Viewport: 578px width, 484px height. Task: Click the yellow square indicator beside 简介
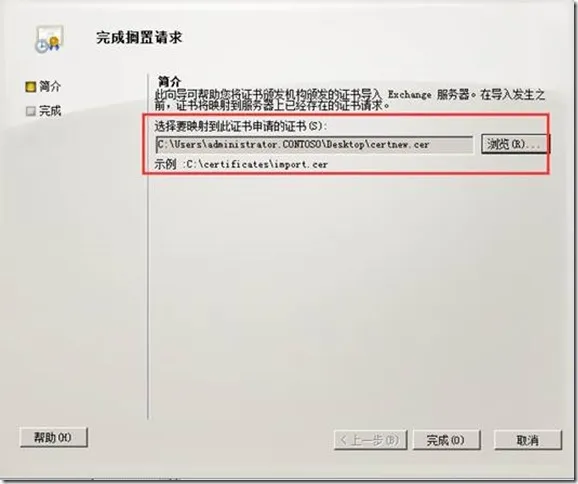coord(30,87)
